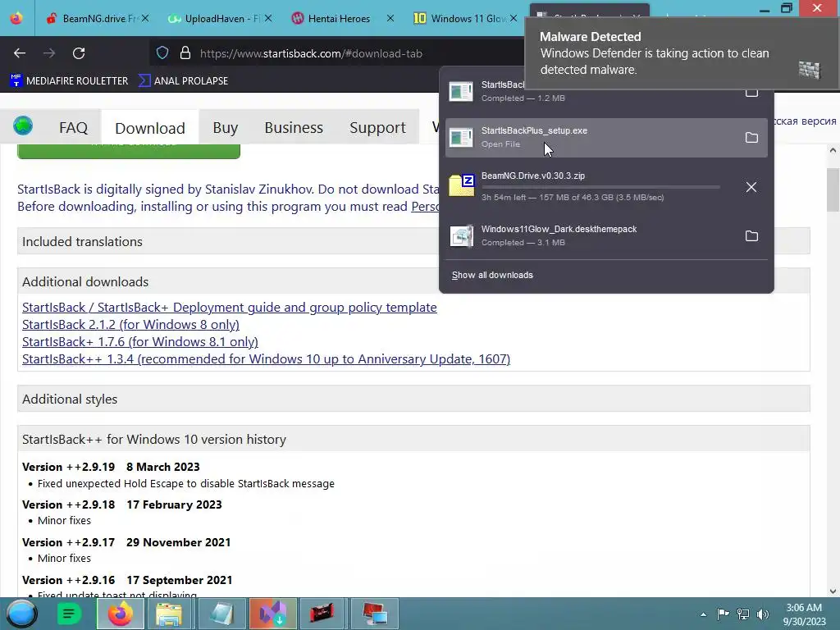Show StartIsBackPlus_setup.exe in folder

tap(751, 138)
